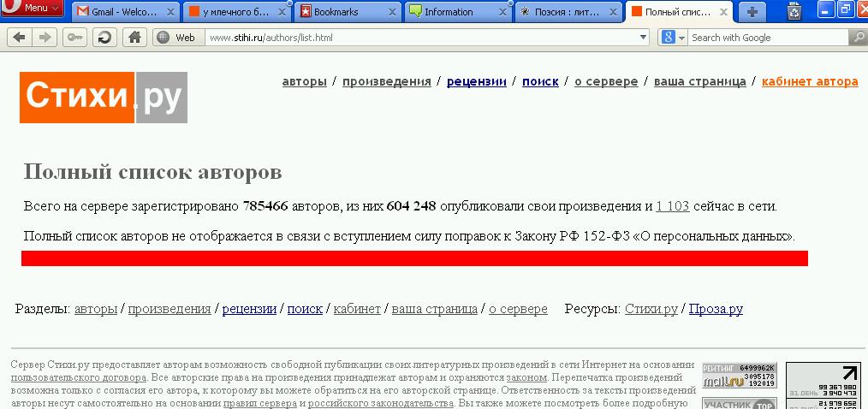
Task: Reload the page
Action: [104, 37]
